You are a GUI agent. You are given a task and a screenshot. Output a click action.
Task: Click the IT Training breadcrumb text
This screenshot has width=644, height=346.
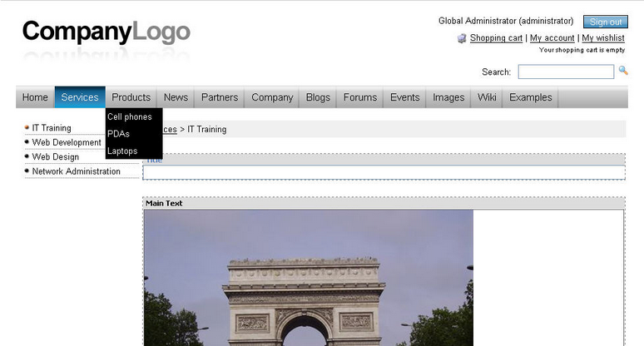click(206, 129)
